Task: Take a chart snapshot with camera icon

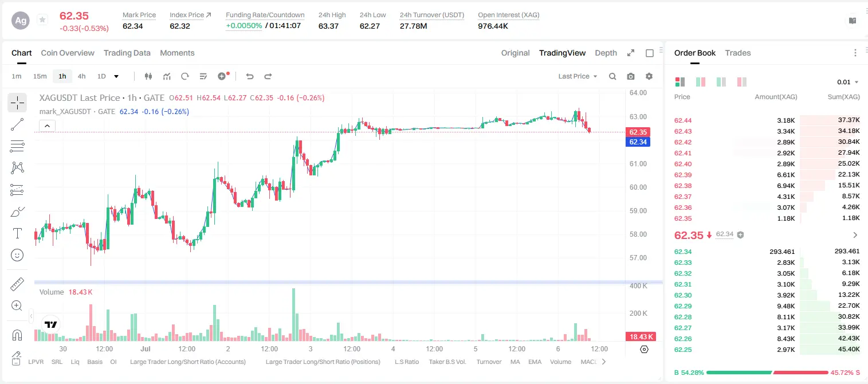Action: 631,76
